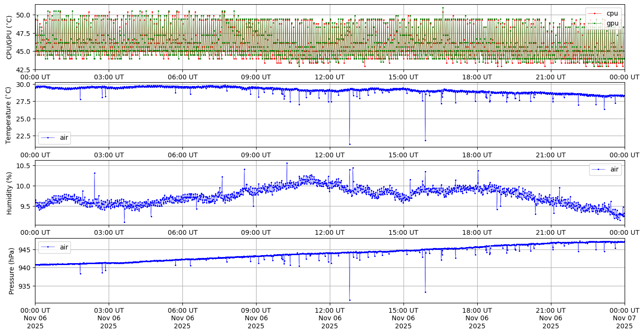
Task: Click the Temperature (°C) y-axis label
Action: pos(9,114)
